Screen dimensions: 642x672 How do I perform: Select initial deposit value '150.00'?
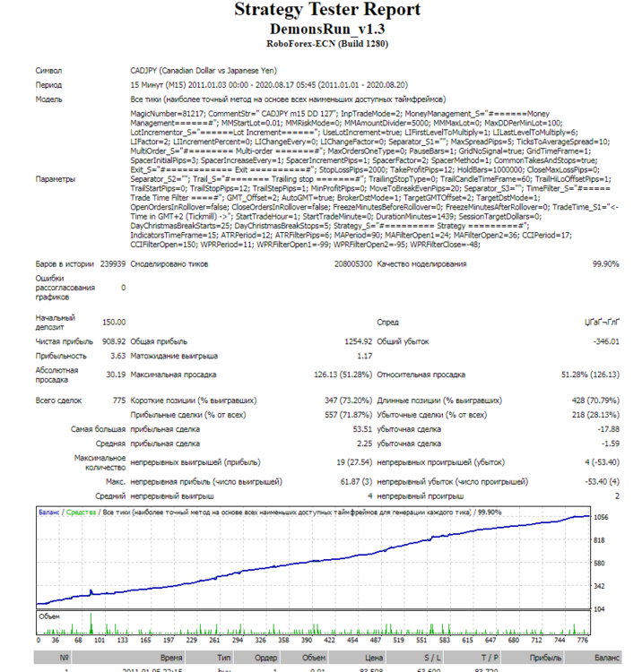click(x=114, y=323)
